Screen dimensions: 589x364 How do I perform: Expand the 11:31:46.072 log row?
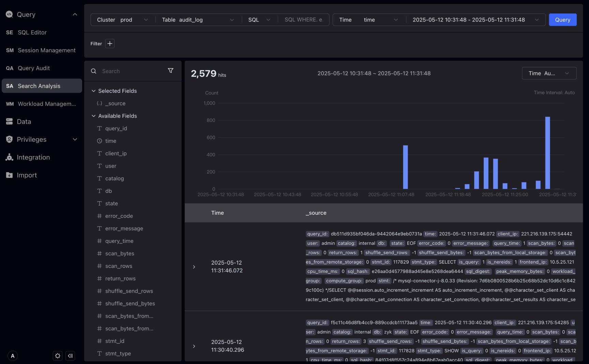[x=194, y=267]
